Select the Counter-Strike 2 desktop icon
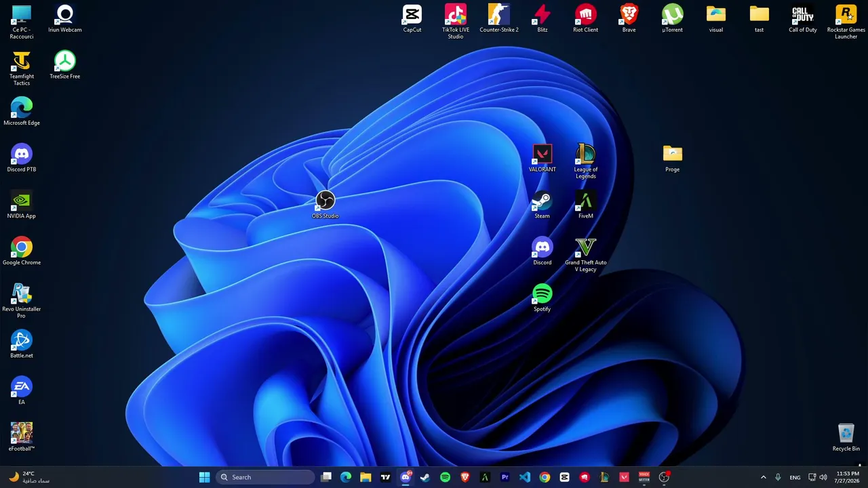The width and height of the screenshot is (868, 488). [x=499, y=18]
